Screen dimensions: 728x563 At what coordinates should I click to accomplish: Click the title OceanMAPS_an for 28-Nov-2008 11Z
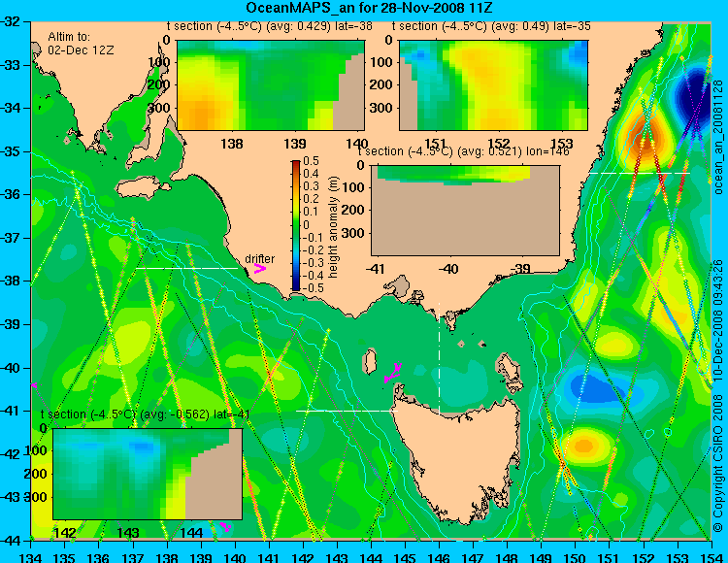click(369, 8)
